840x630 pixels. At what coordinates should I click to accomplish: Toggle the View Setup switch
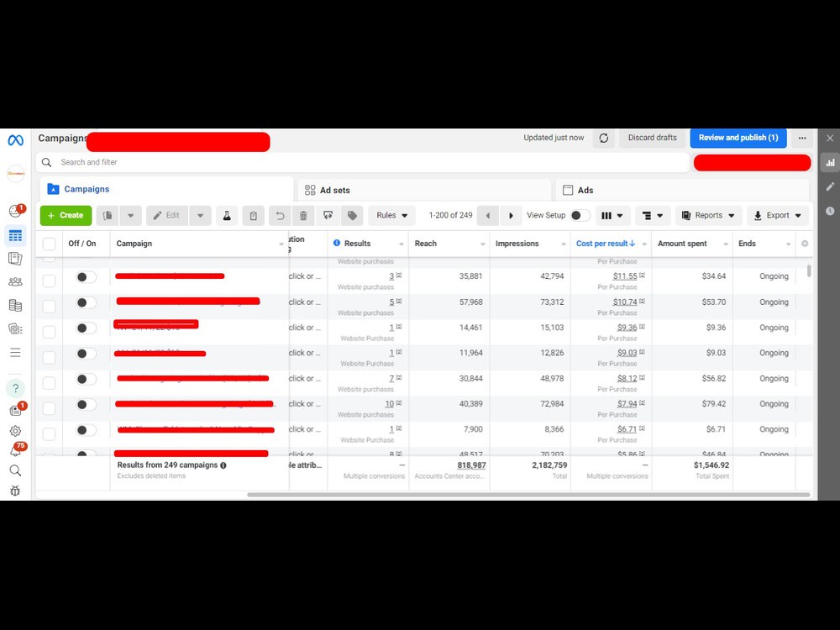579,215
